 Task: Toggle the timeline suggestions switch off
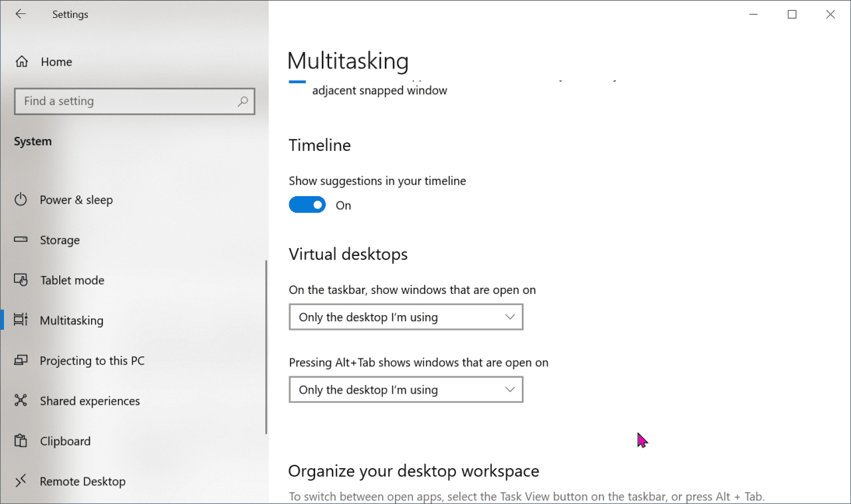click(x=307, y=204)
